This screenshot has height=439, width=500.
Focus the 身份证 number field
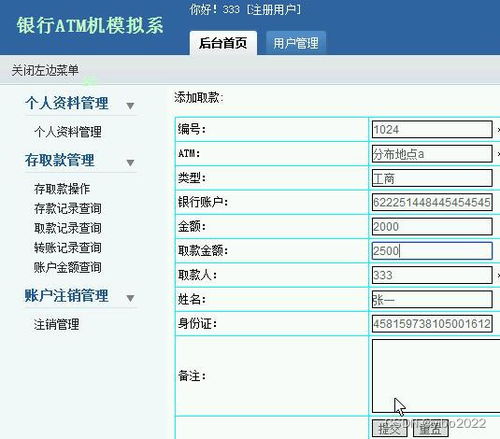point(432,324)
